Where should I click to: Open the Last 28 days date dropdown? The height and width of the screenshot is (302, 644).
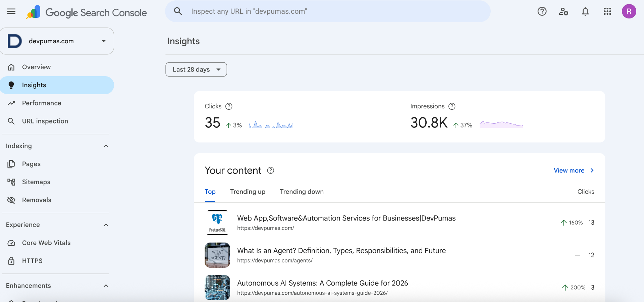196,69
